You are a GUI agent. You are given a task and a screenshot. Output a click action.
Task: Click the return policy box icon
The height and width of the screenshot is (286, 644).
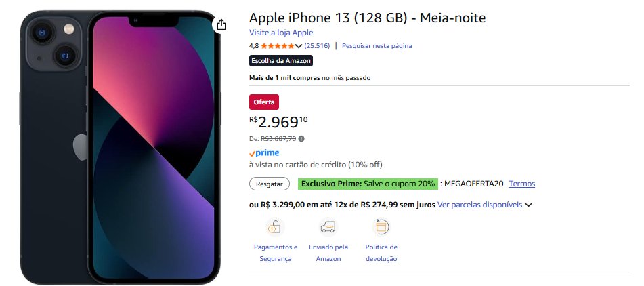point(381,226)
